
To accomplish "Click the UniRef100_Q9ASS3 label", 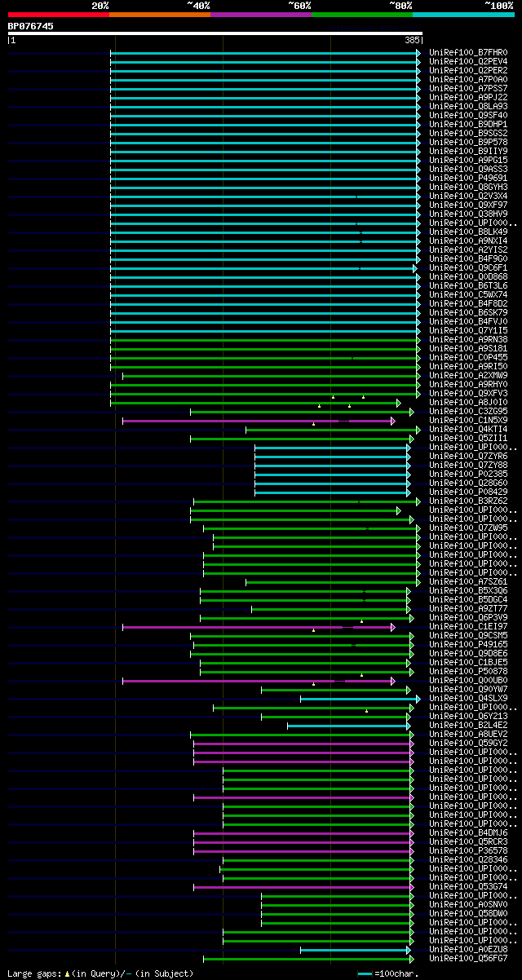I will (x=468, y=169).
